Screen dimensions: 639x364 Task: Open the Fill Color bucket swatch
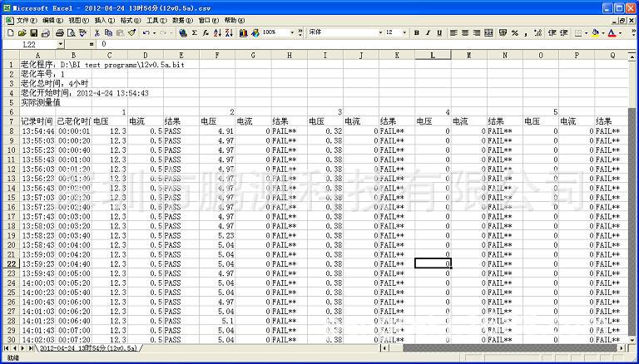[x=595, y=32]
